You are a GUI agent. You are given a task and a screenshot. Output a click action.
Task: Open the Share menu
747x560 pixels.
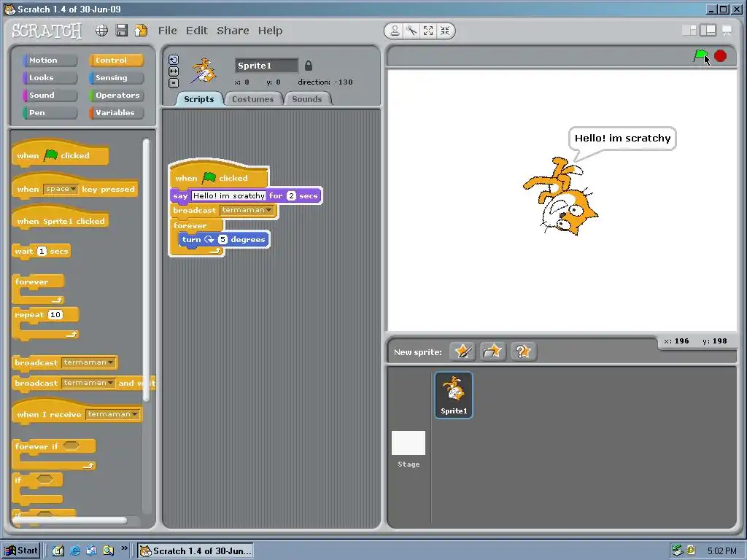pos(233,31)
